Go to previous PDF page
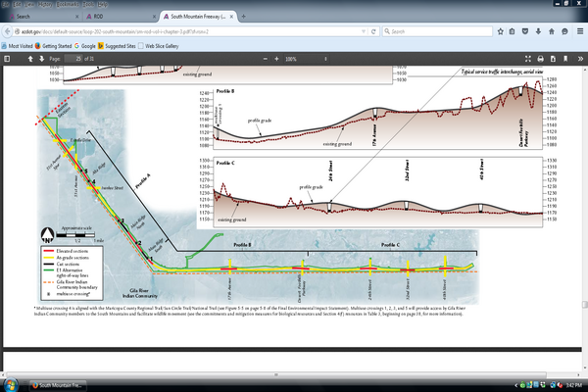Screen dimensions: 588x392 (x=30, y=59)
